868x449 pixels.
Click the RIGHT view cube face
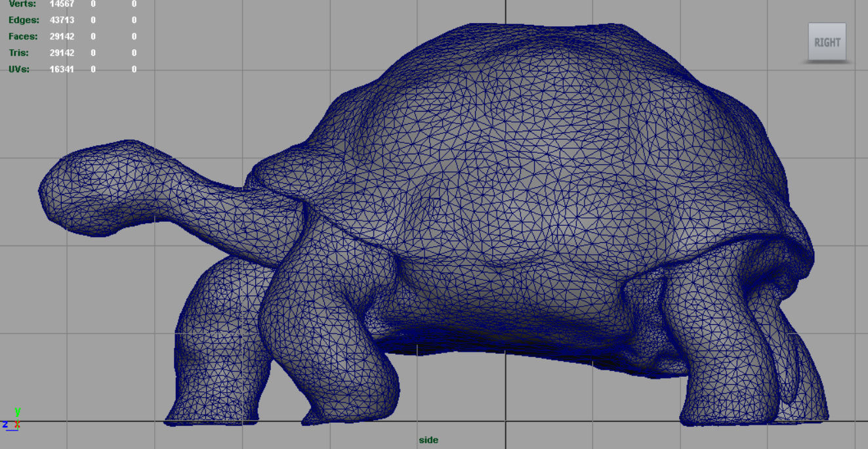pyautogui.click(x=827, y=42)
